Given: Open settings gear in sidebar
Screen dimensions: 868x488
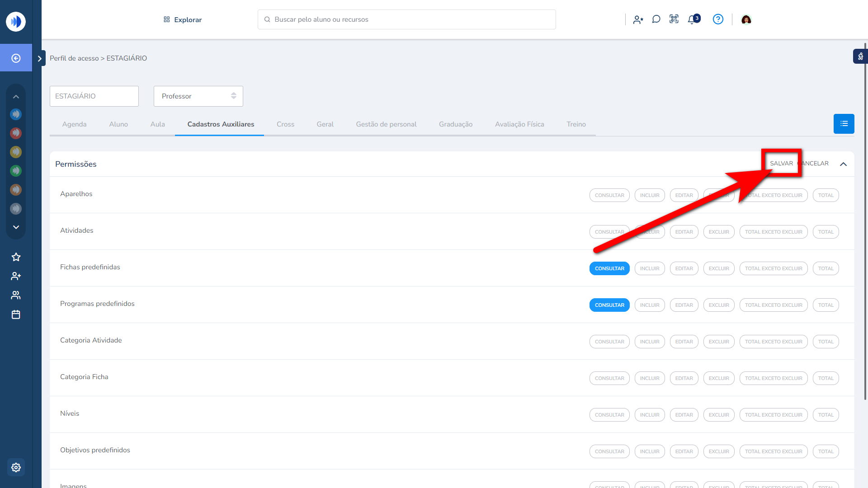Looking at the screenshot, I should point(16,467).
